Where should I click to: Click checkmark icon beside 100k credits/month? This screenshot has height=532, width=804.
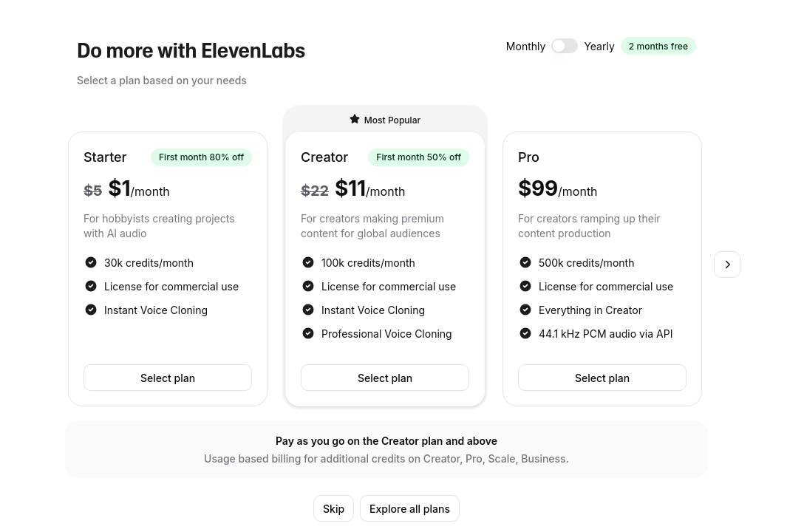tap(308, 262)
